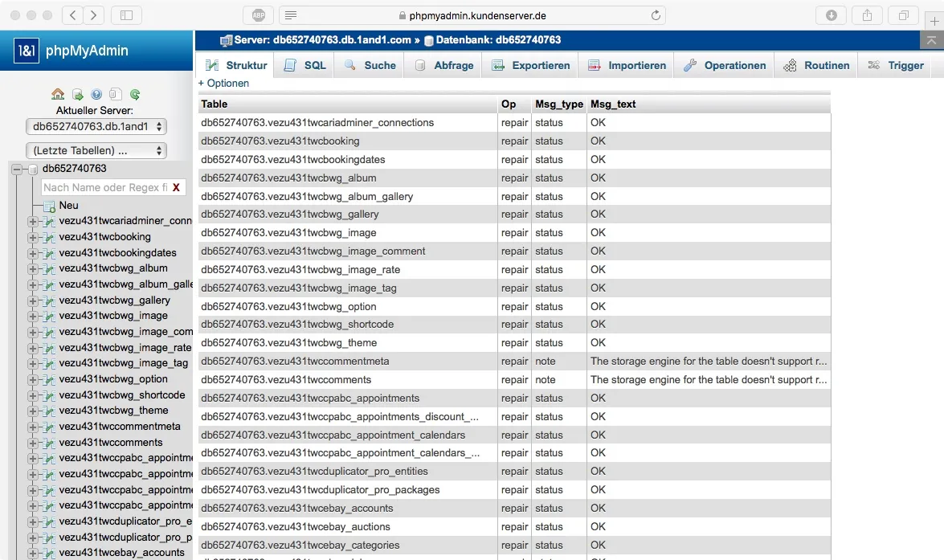The height and width of the screenshot is (560, 944).
Task: Open the help documentation icon
Action: (x=96, y=94)
